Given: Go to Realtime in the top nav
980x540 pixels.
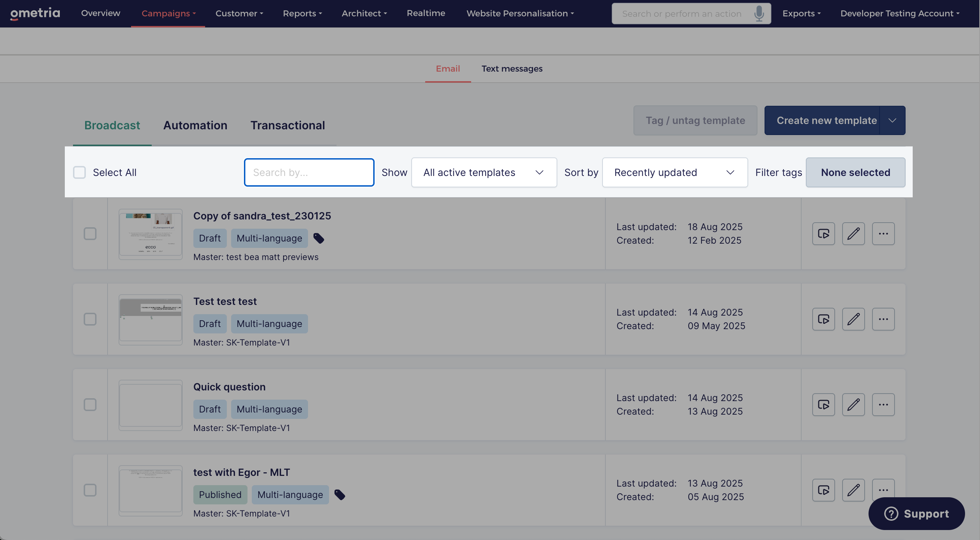Looking at the screenshot, I should 426,13.
